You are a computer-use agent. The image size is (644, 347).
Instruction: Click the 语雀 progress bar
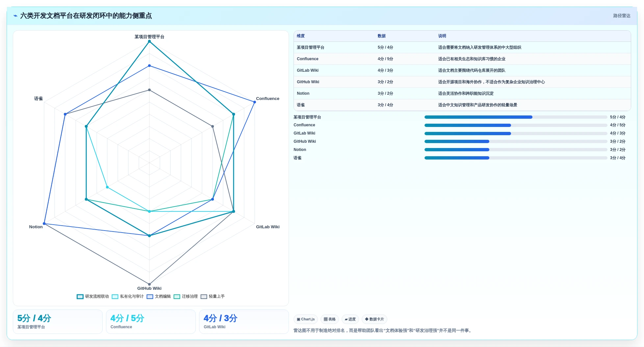pyautogui.click(x=516, y=158)
